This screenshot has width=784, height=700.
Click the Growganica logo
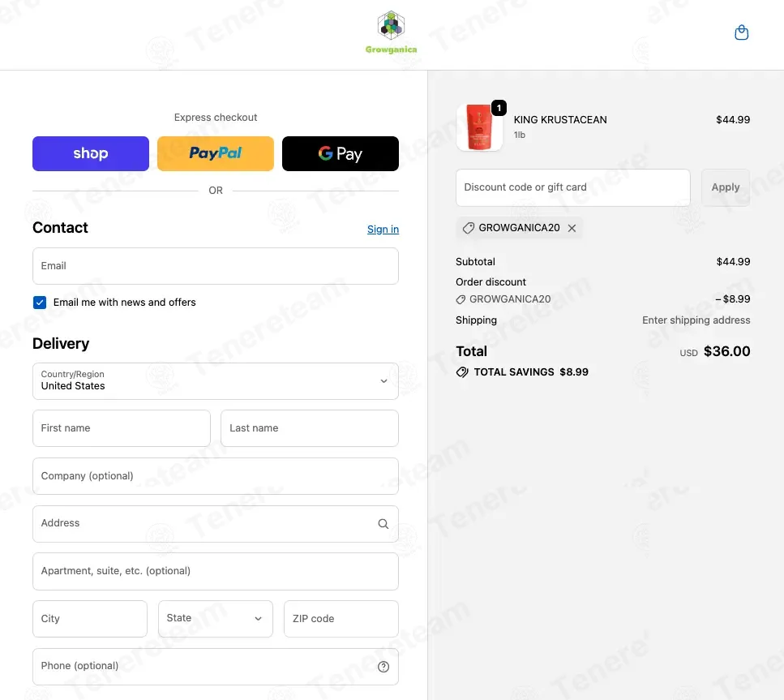click(x=391, y=32)
